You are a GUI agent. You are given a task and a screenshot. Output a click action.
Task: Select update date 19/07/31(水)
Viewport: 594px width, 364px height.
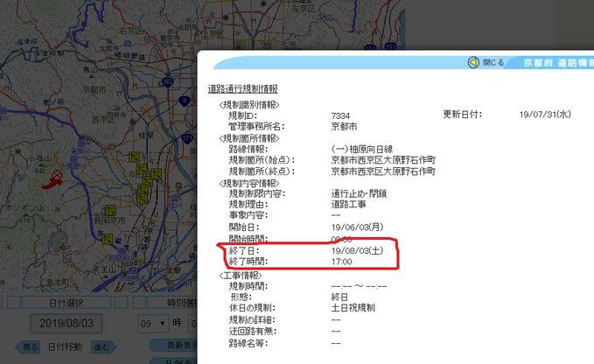tap(545, 115)
